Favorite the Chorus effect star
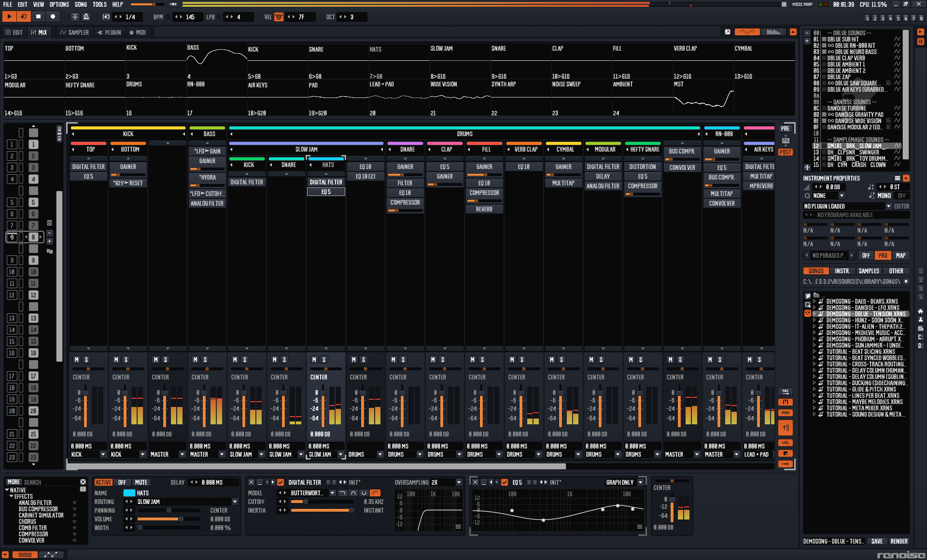 [74, 521]
